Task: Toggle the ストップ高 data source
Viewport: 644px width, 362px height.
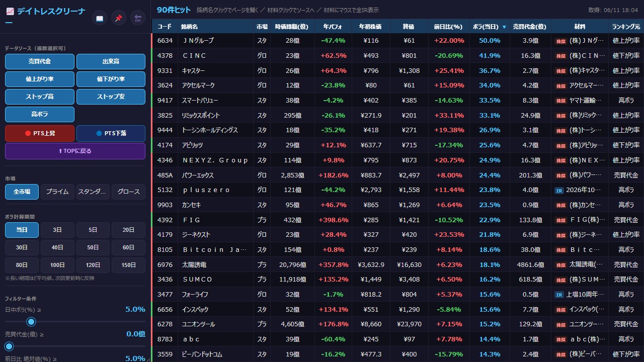Action: 40,97
